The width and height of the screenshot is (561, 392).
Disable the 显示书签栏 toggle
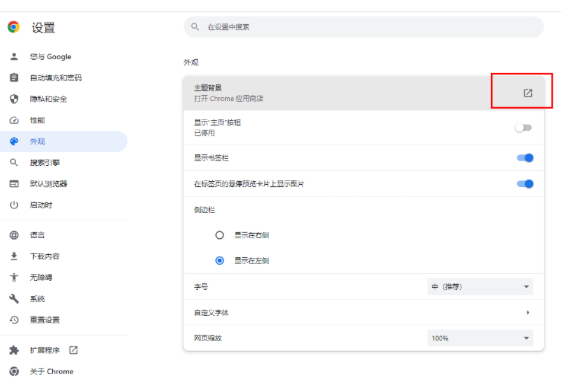[x=525, y=158]
